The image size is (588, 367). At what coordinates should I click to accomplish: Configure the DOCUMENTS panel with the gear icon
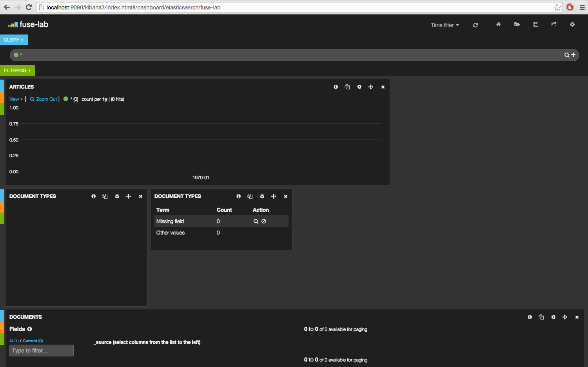[x=553, y=317]
